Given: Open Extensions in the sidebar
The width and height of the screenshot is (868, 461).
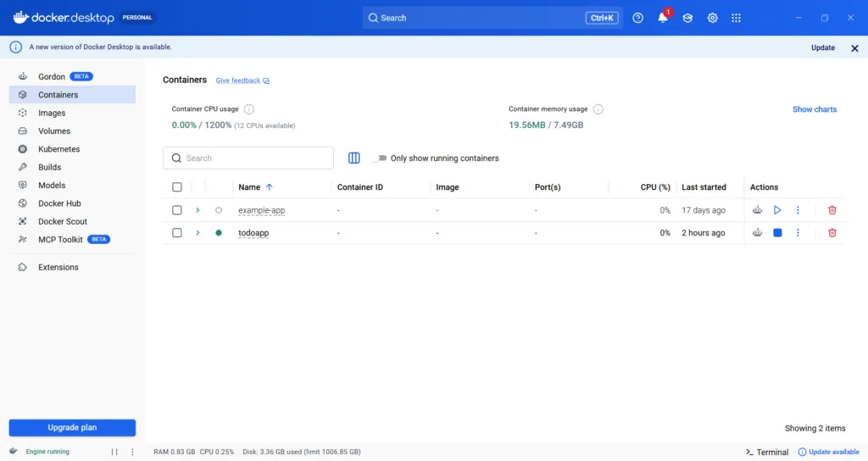Looking at the screenshot, I should pos(73,267).
